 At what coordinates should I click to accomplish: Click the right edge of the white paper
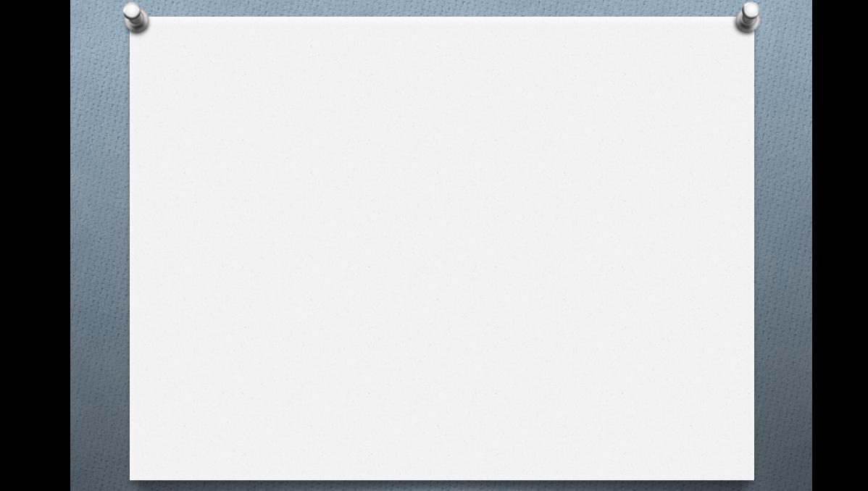[x=753, y=248]
